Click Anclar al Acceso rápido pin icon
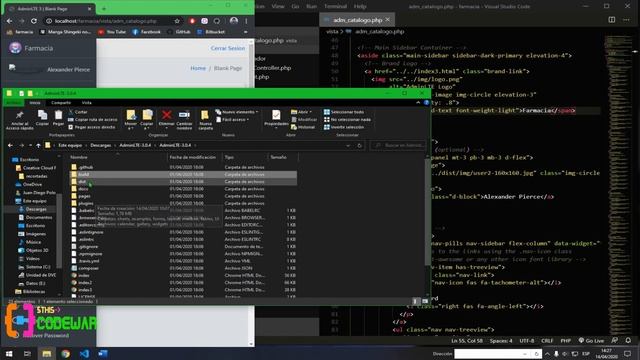640x360 pixels. point(19,115)
